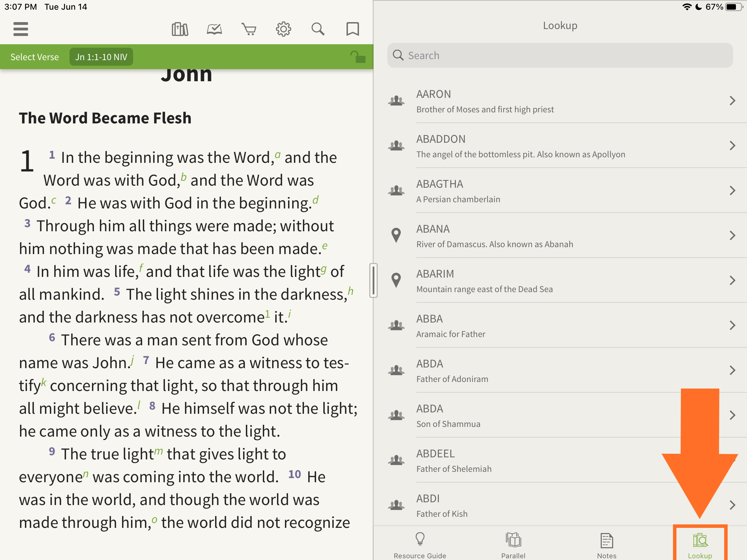Expand the ABARIM entry chevron
This screenshot has width=747, height=560.
pyautogui.click(x=732, y=280)
